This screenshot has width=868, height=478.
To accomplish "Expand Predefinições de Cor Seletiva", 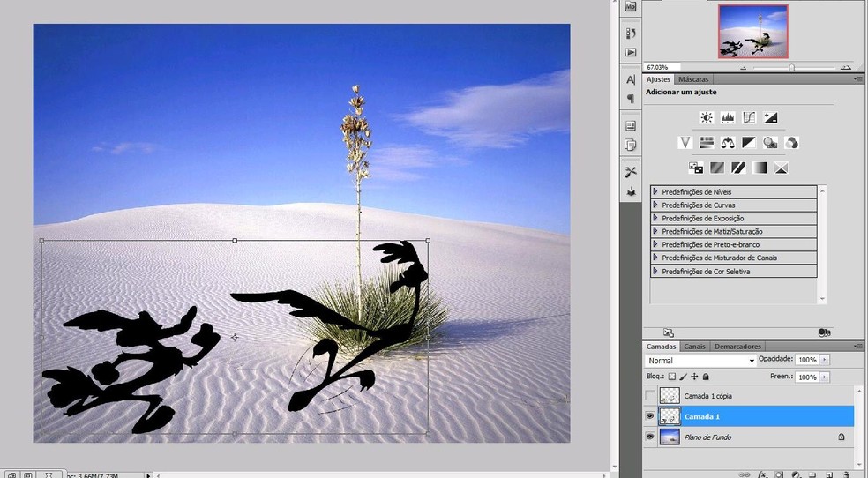I will 655,271.
